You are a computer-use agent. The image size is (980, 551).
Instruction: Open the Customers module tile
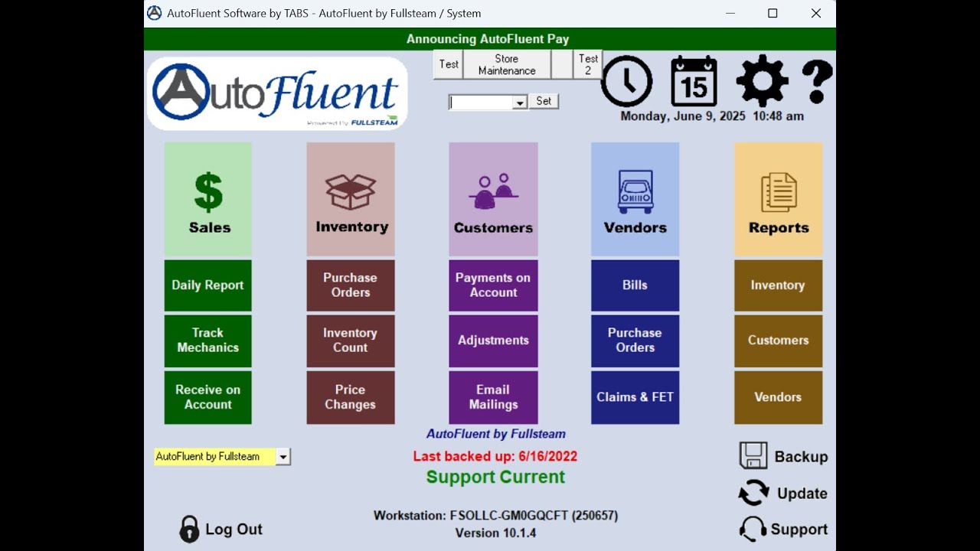pos(493,199)
